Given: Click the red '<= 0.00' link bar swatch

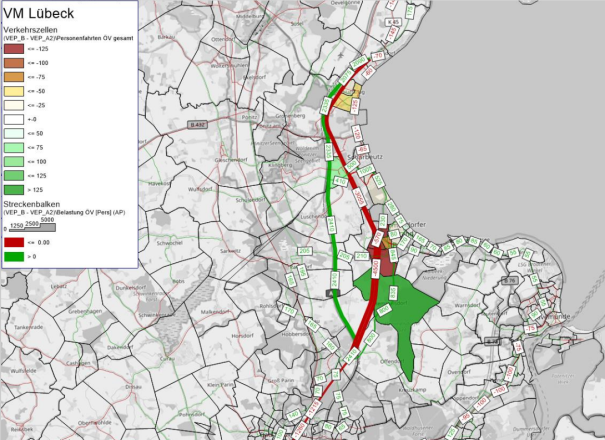Looking at the screenshot, I should 13,242.
